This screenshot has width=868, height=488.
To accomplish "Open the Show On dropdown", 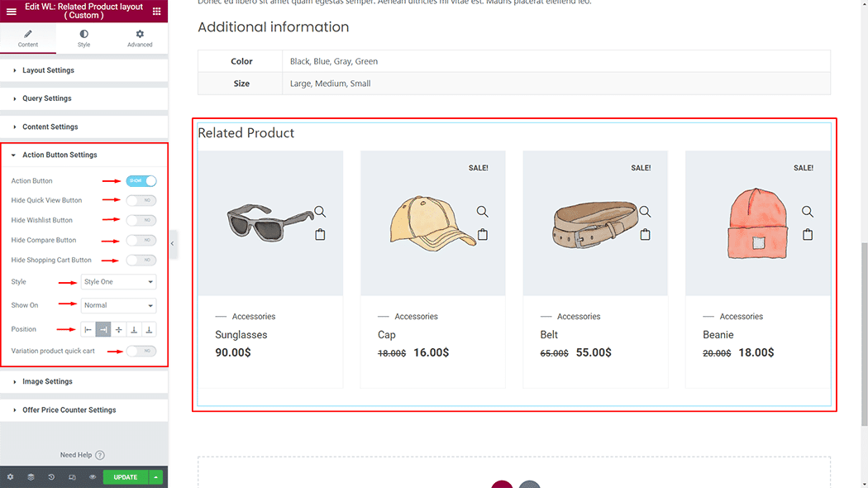I will tap(118, 305).
